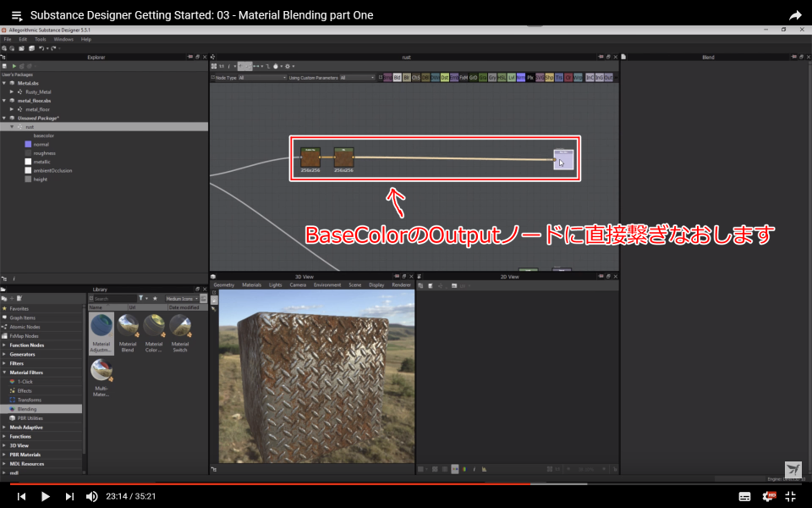Open video quality settings gear

[769, 496]
